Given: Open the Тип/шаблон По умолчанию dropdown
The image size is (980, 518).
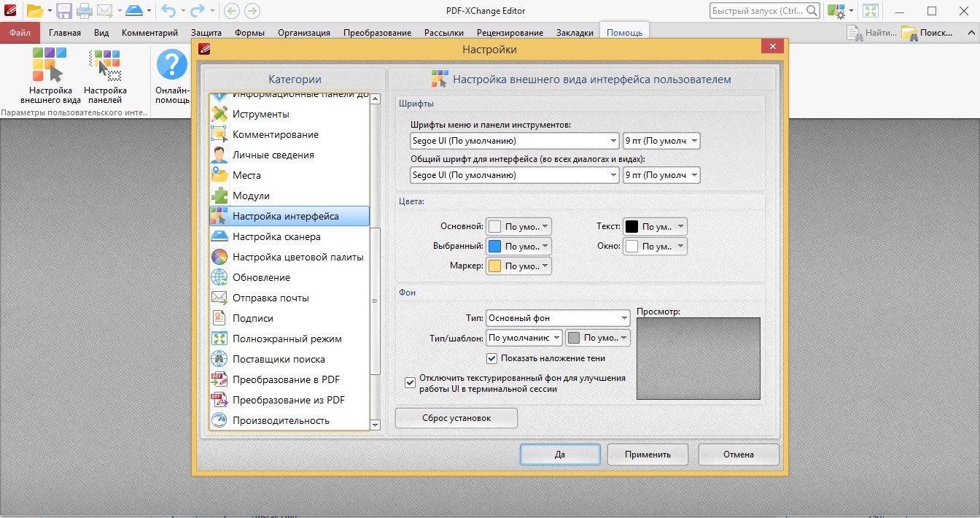Looking at the screenshot, I should [x=524, y=338].
